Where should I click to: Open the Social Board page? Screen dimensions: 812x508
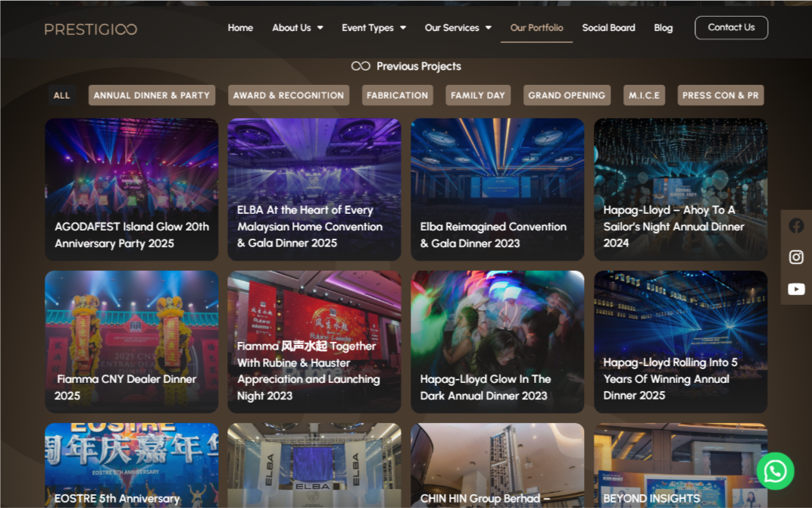(608, 28)
